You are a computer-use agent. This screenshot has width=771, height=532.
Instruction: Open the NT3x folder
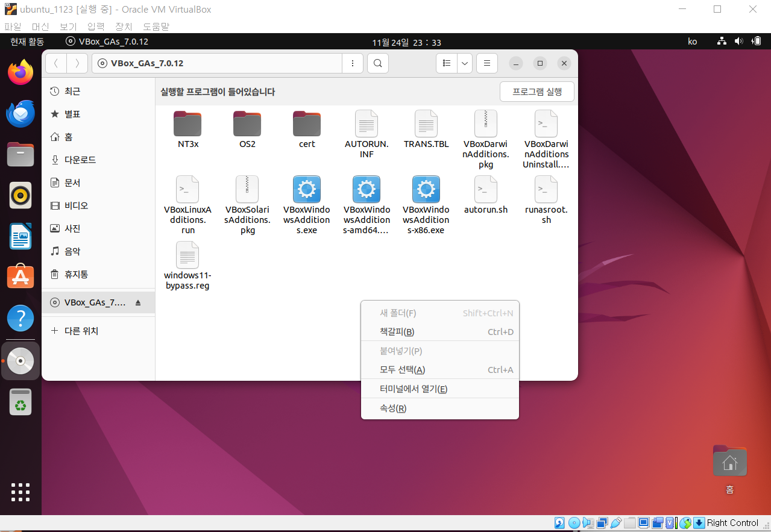[x=187, y=130]
